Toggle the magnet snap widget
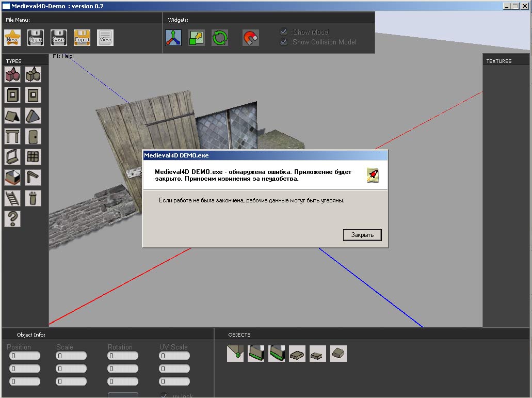The image size is (532, 398). click(x=251, y=38)
